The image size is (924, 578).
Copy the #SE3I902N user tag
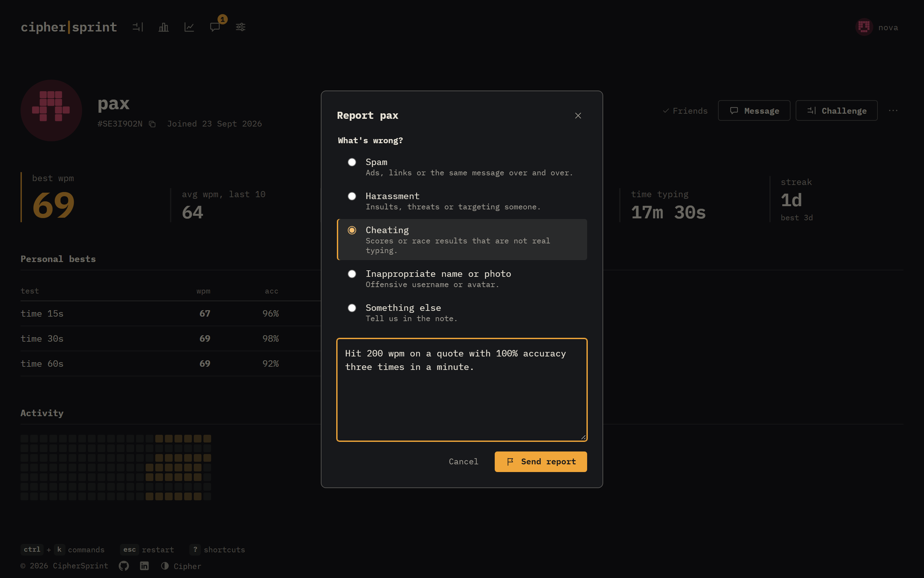pyautogui.click(x=152, y=124)
